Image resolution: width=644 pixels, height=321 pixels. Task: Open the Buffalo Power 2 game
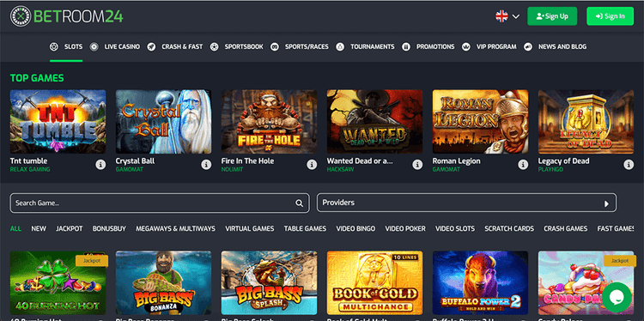tap(480, 283)
